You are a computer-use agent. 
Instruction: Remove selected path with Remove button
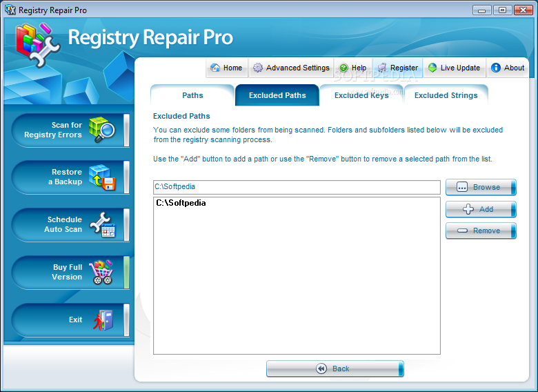(481, 231)
